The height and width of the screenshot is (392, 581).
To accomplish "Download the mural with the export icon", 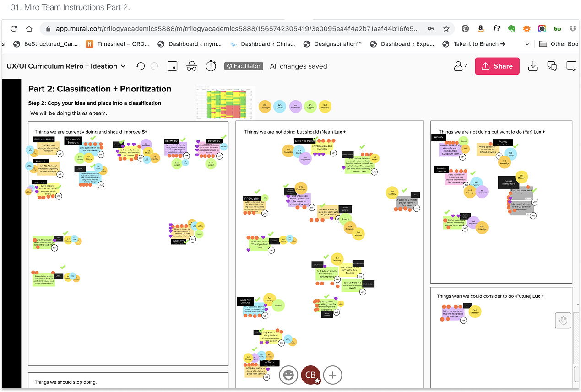I will pos(533,66).
